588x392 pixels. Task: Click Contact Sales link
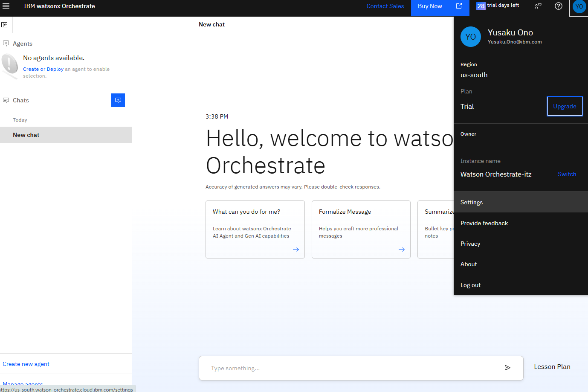point(385,6)
